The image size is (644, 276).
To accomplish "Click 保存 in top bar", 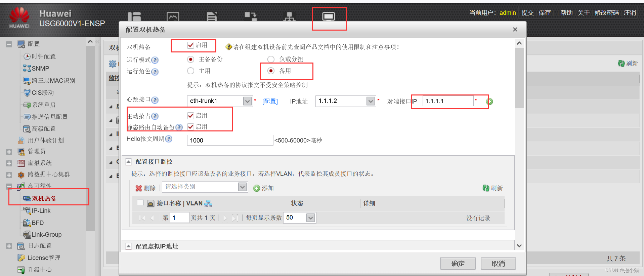I will 545,13.
